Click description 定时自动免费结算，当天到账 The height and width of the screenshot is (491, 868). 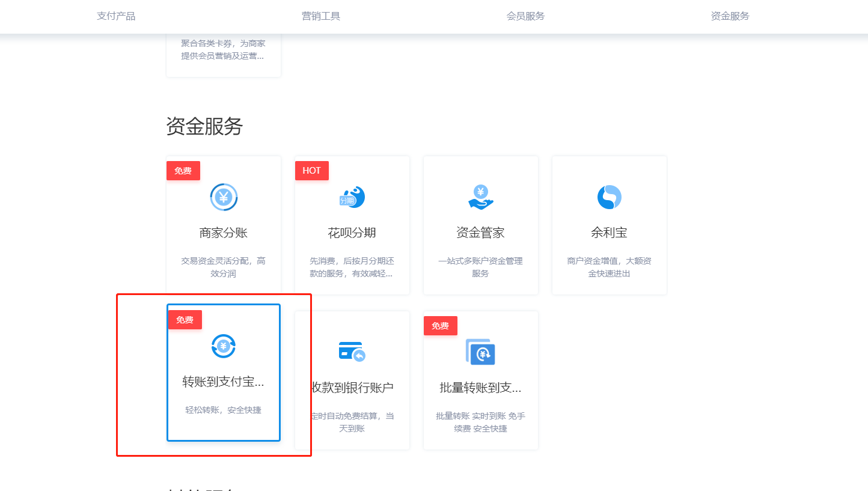pos(352,422)
